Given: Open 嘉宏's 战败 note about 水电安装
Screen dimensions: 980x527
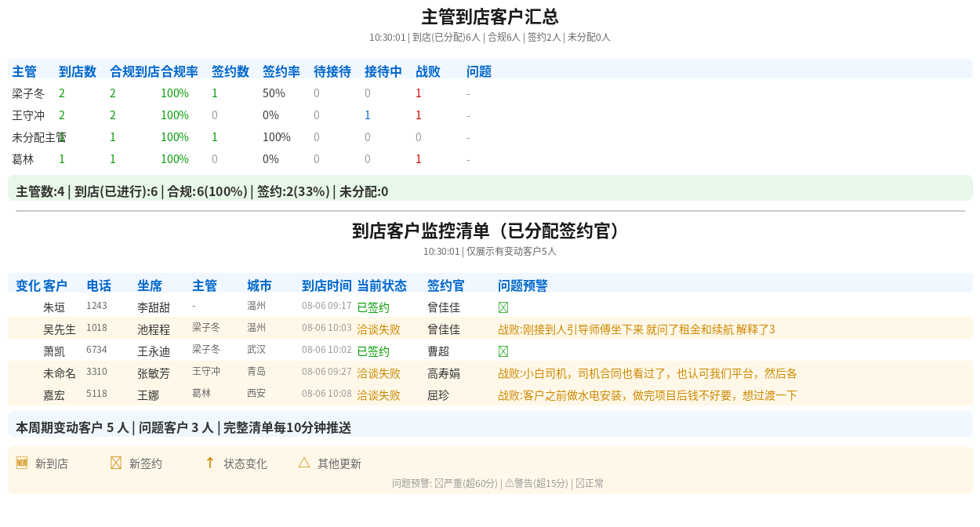Looking at the screenshot, I should tap(648, 395).
